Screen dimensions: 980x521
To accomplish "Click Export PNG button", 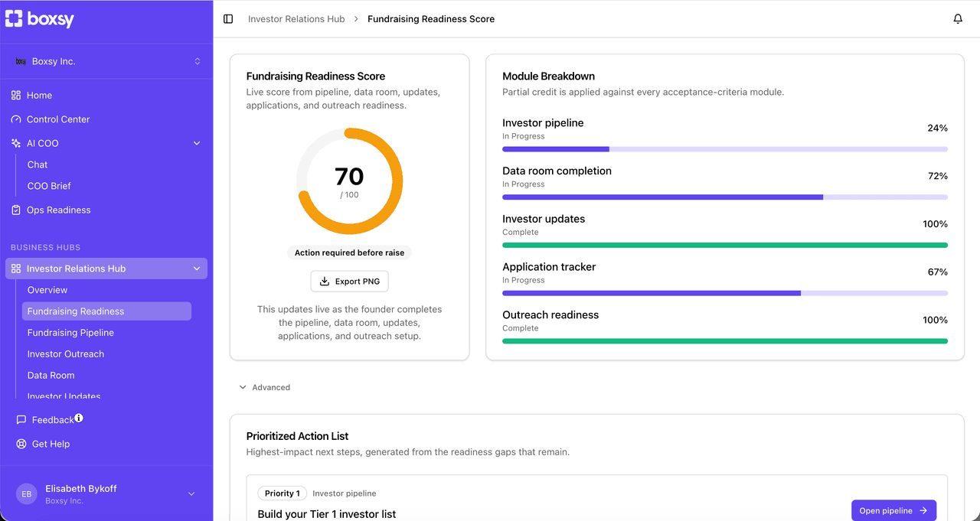I will (350, 282).
